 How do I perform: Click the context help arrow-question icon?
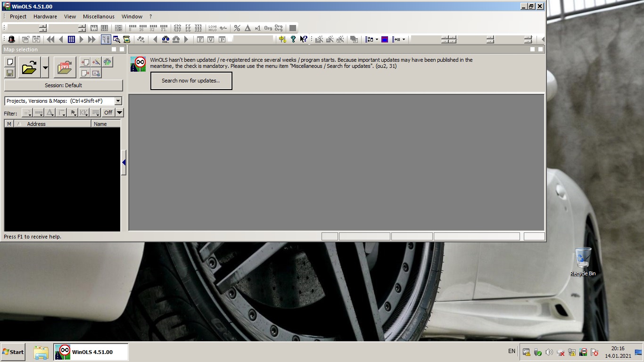[x=304, y=40]
